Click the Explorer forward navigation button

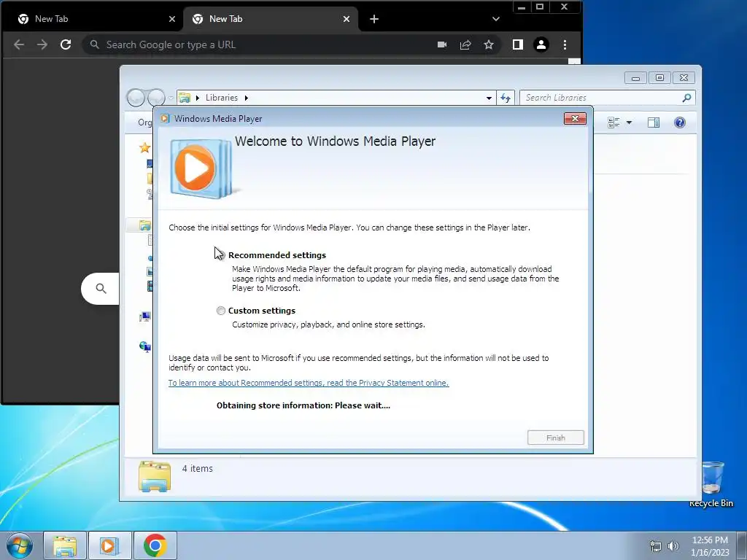[x=156, y=98]
